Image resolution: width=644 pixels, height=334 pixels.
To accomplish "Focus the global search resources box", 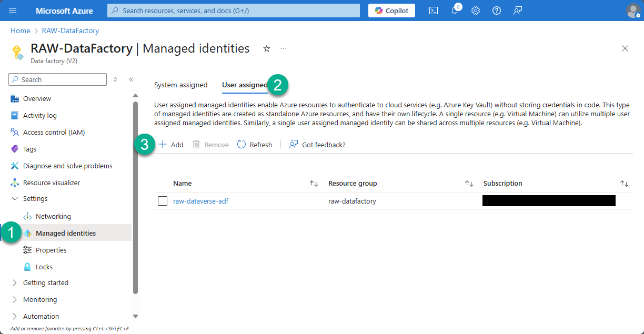I will pyautogui.click(x=234, y=11).
